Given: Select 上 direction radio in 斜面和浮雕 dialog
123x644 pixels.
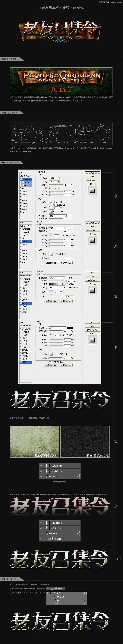Looking at the screenshot, I should (x=50, y=188).
